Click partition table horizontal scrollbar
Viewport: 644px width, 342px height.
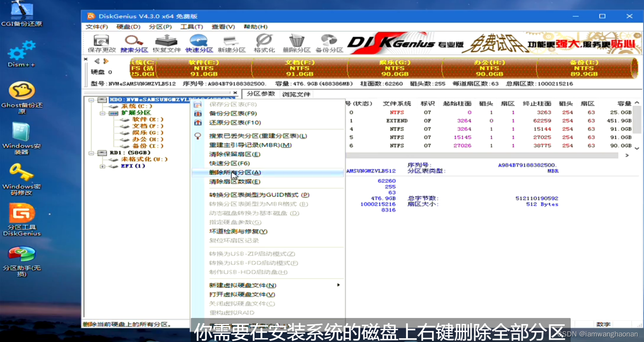tap(482, 155)
